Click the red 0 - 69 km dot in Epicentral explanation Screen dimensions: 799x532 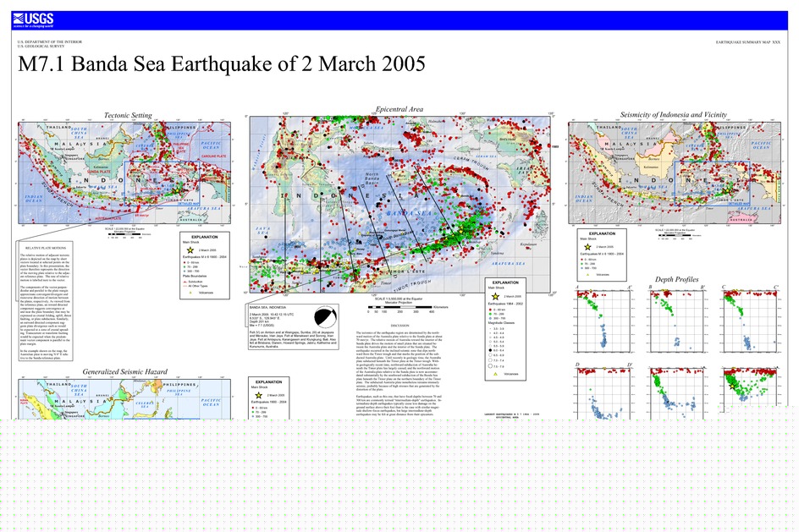pos(490,310)
